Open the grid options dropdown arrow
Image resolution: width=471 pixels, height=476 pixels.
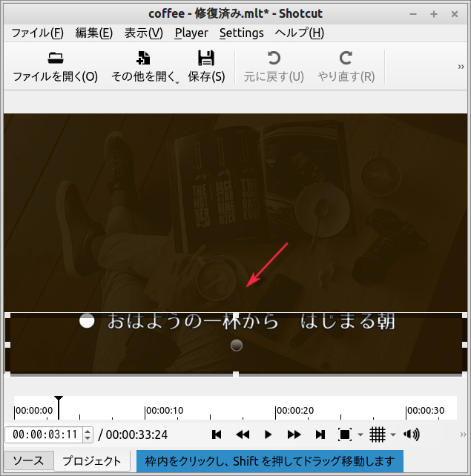[x=393, y=434]
